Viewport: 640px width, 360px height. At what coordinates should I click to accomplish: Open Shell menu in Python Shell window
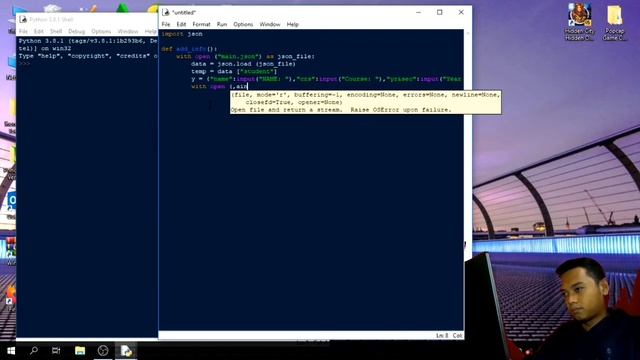(x=56, y=31)
